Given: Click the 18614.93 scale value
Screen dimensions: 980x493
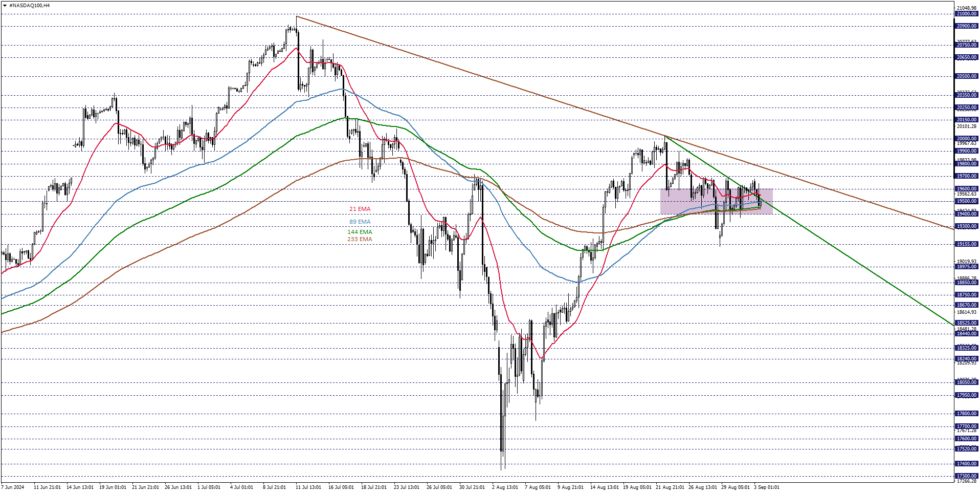Looking at the screenshot, I should [x=967, y=312].
